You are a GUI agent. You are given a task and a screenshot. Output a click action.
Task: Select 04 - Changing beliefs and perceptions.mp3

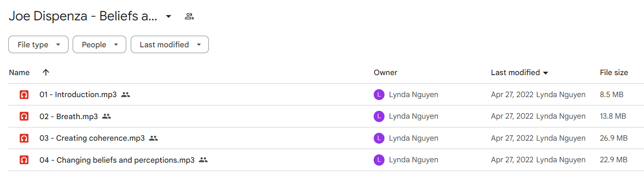[322, 160]
